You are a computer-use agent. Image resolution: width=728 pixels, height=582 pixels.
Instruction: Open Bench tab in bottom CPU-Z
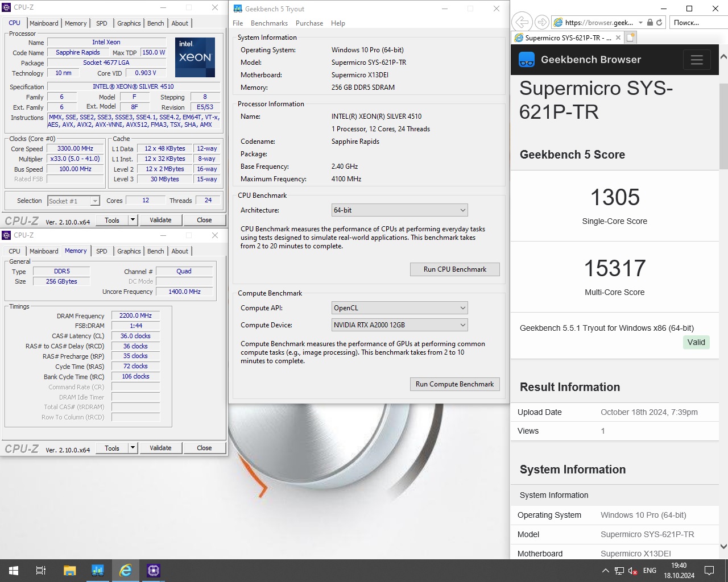[x=156, y=251]
